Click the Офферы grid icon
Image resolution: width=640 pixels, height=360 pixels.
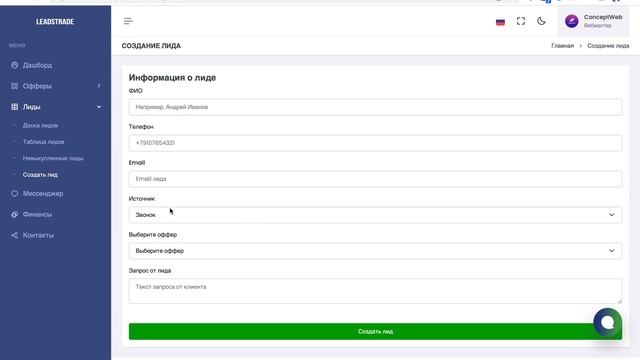pos(15,86)
